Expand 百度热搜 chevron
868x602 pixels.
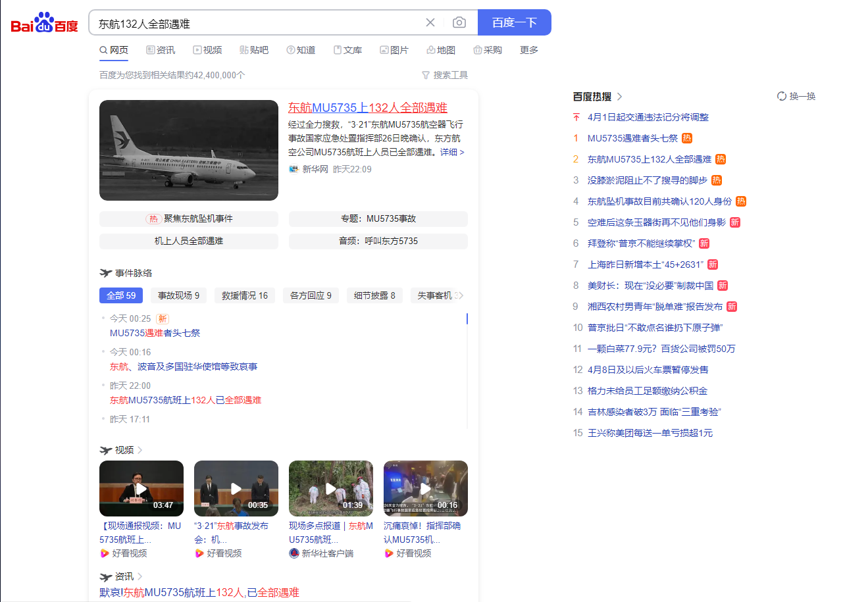coord(619,96)
